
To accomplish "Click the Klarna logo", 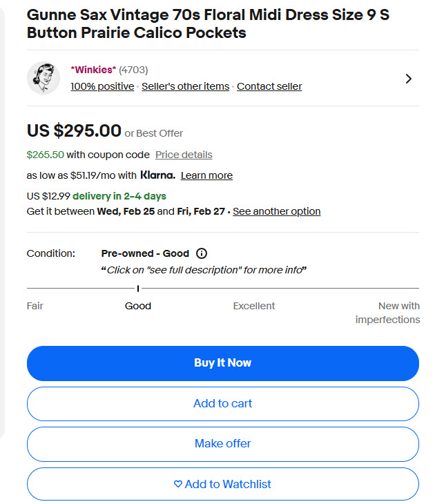I will pos(157,175).
